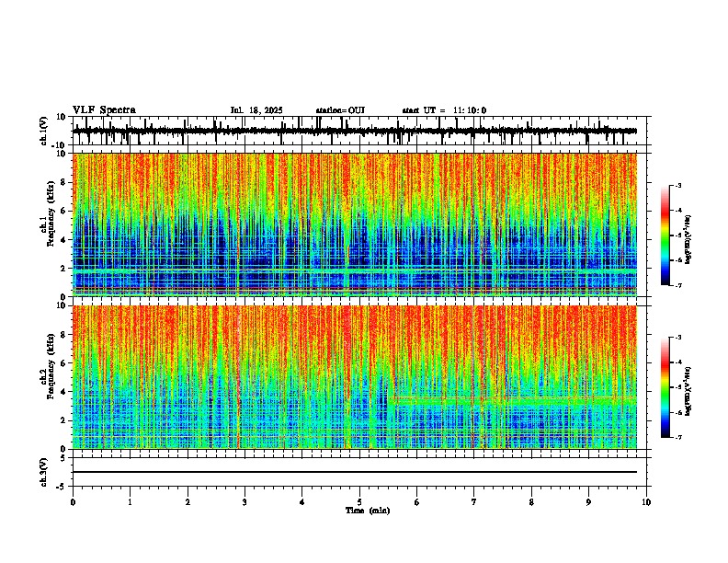Click time axis tick label "2"
The height and width of the screenshot is (563, 728).
click(x=188, y=502)
